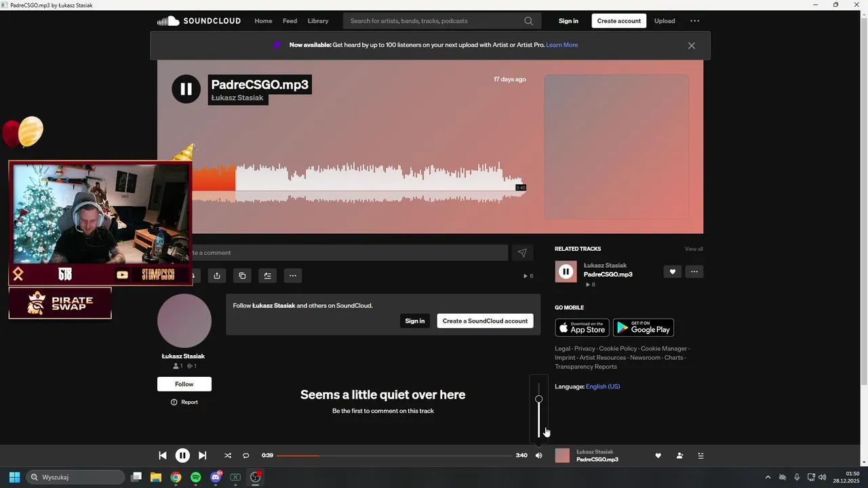Open the Cookie Manager footer link

coord(664,349)
